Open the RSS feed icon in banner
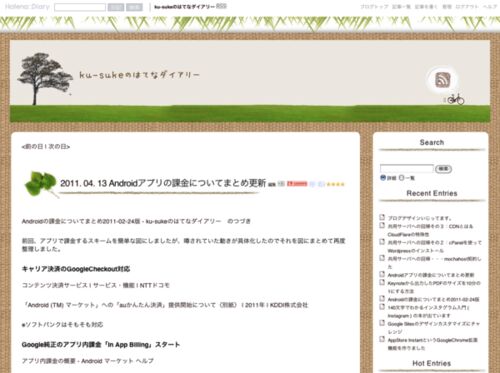 [443, 80]
